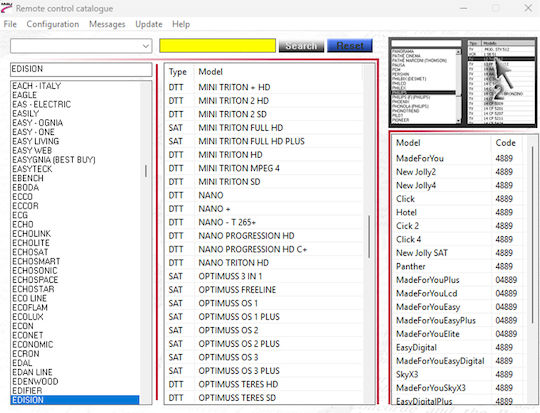Image resolution: width=540 pixels, height=413 pixels.
Task: Select model OPTIMUSS 3 IN 1
Action: point(264,276)
